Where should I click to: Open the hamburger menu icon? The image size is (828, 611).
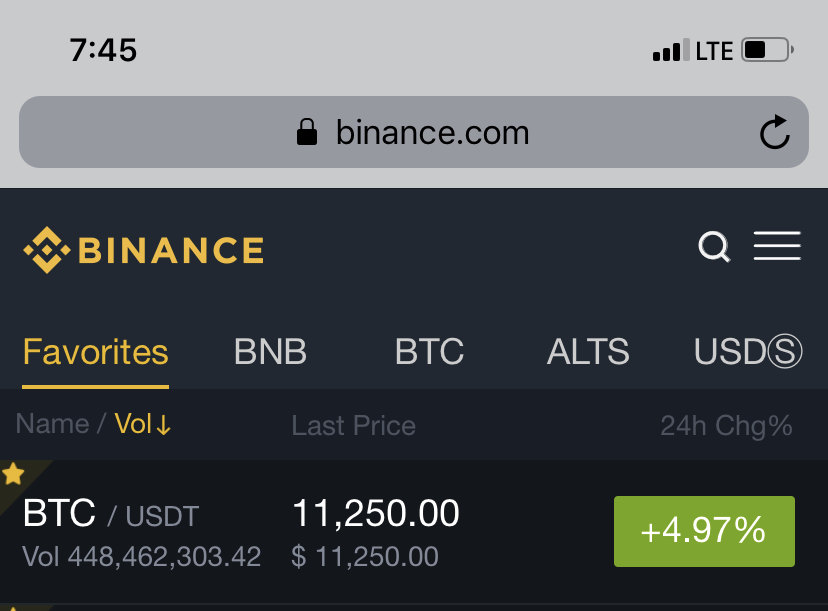777,246
